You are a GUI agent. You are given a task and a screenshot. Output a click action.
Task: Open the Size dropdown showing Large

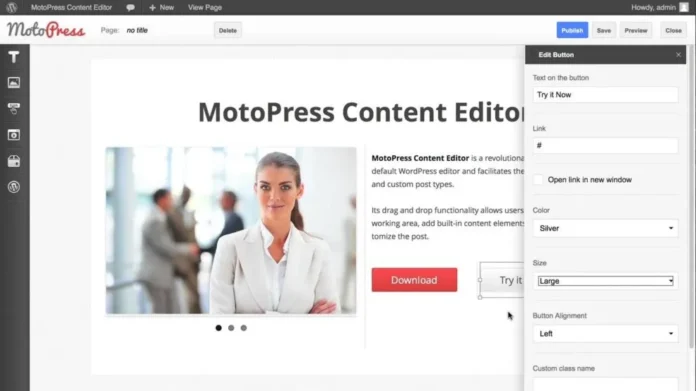pyautogui.click(x=605, y=281)
